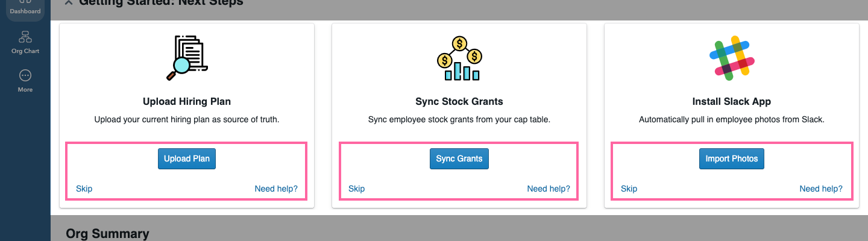Open Need help for Install Slack App
This screenshot has height=241, width=868.
pyautogui.click(x=821, y=189)
